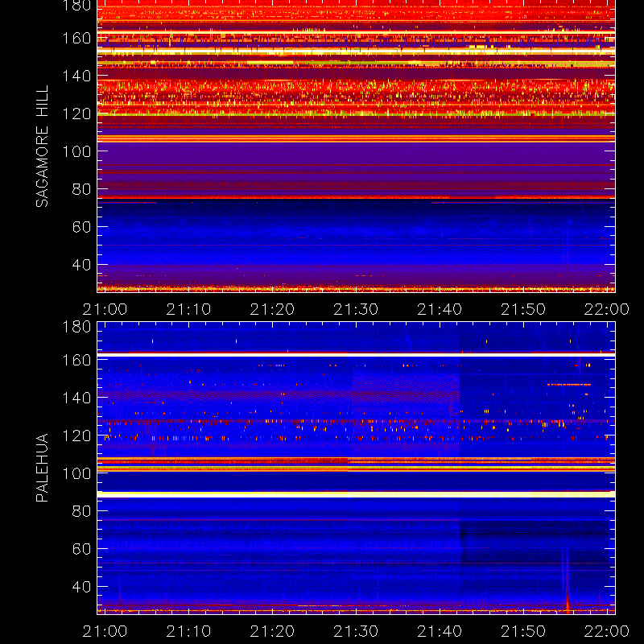Choose the 22:00 time label below Palehua plot
This screenshot has height=644, width=644.
pyautogui.click(x=607, y=631)
